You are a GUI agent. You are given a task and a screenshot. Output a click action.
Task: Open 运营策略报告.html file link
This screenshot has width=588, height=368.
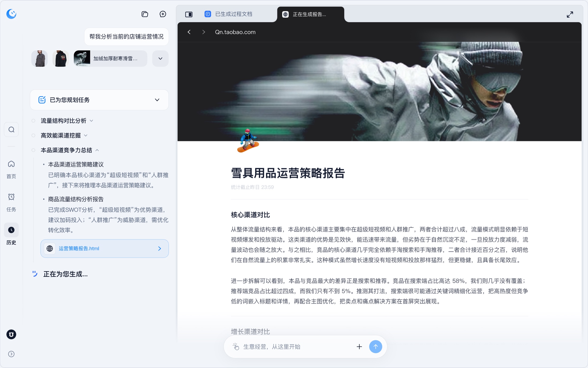[x=105, y=248]
